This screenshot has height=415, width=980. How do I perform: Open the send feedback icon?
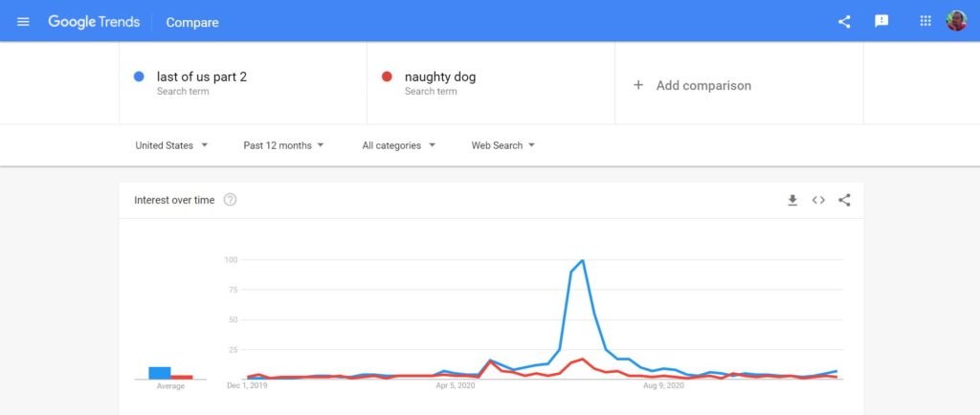[x=881, y=21]
